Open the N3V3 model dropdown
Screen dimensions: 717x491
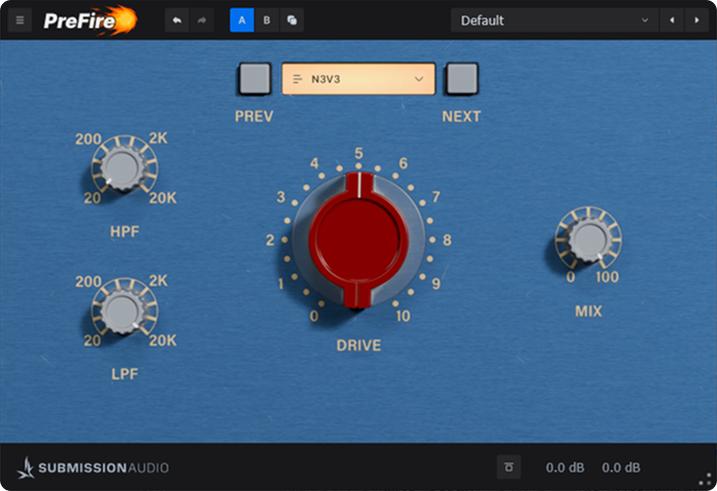point(358,79)
